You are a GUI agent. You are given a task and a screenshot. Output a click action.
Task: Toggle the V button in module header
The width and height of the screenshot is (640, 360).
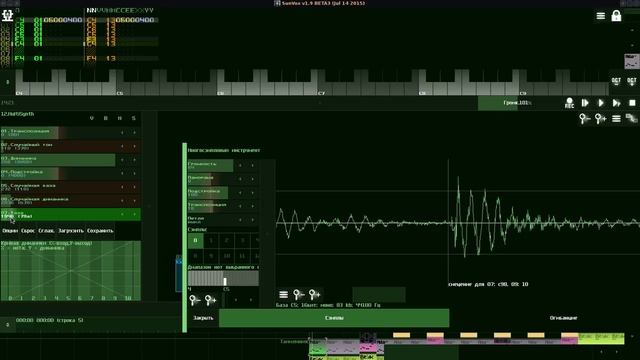click(x=91, y=118)
